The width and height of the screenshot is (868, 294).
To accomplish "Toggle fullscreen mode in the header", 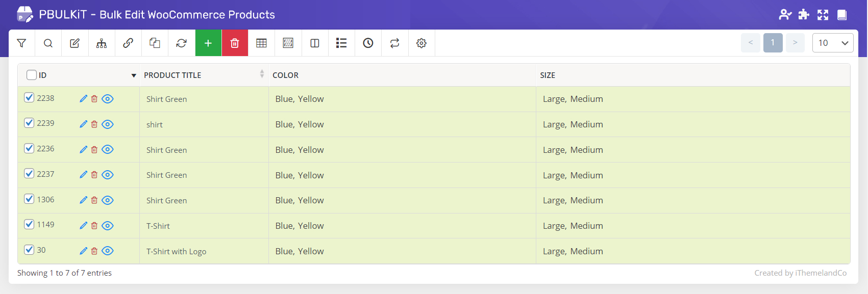I will 823,15.
